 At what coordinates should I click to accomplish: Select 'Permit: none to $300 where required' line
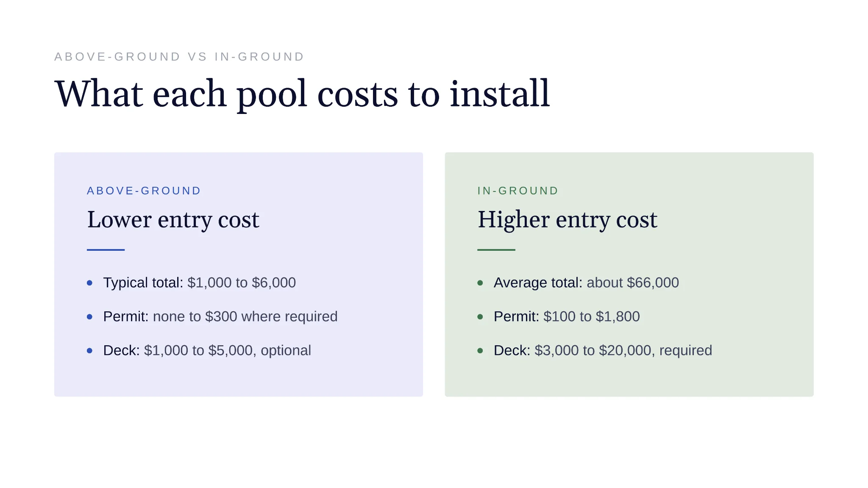(x=220, y=316)
